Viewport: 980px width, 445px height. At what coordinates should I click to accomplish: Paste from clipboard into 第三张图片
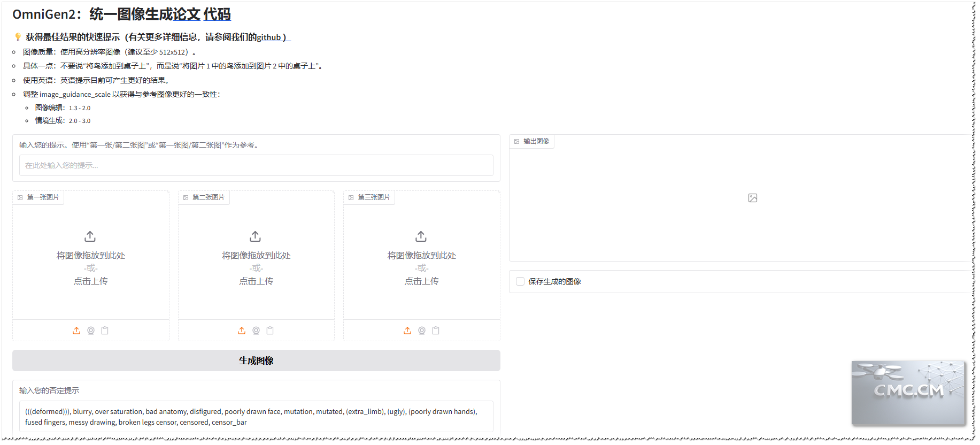[436, 331]
